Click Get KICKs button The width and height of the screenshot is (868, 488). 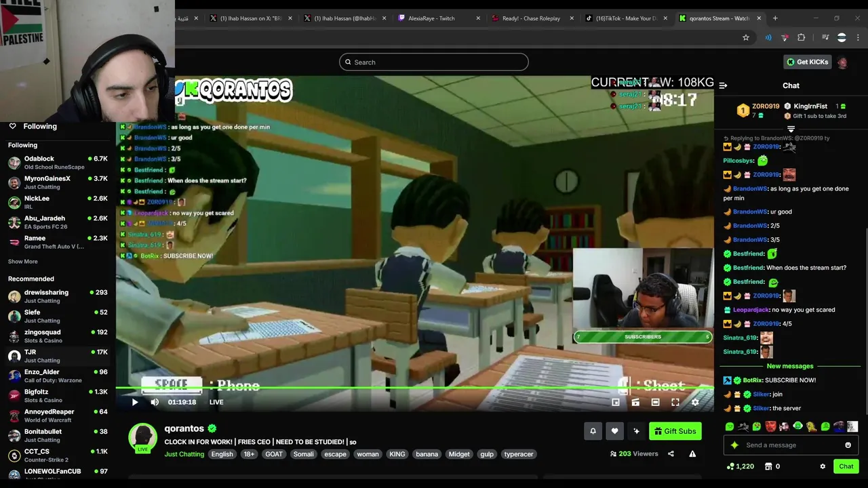[807, 62]
